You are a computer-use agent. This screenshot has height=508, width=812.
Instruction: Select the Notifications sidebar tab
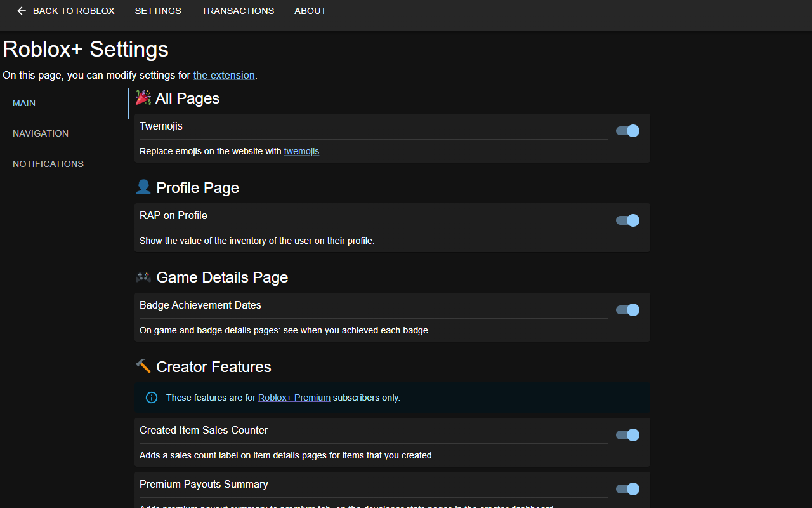48,164
